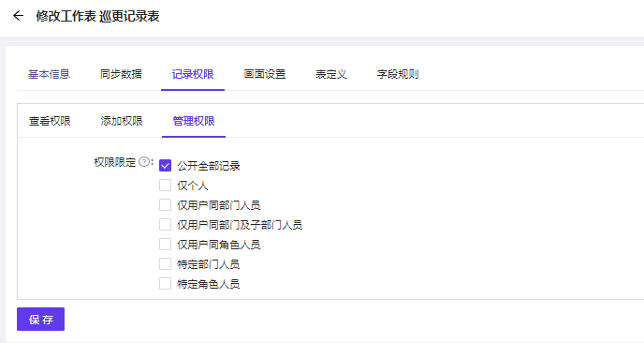Click the 保存 button
Screen dimensions: 644x343
[40, 320]
